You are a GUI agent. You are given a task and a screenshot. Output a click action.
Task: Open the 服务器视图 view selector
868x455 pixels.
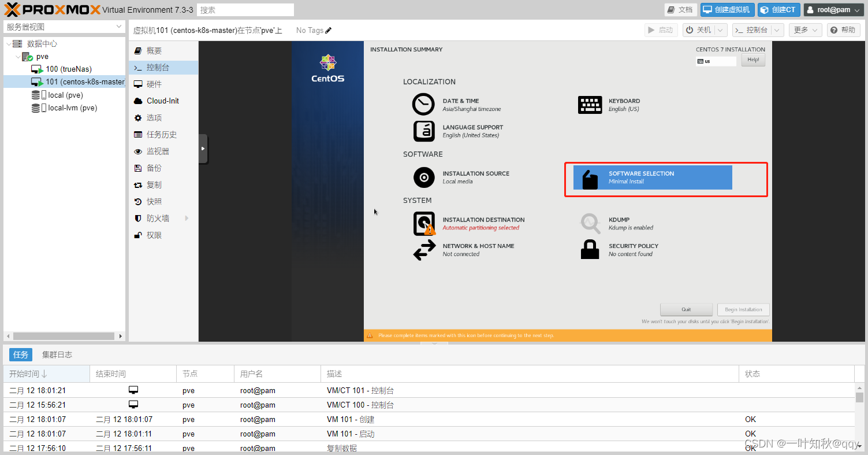(x=64, y=27)
